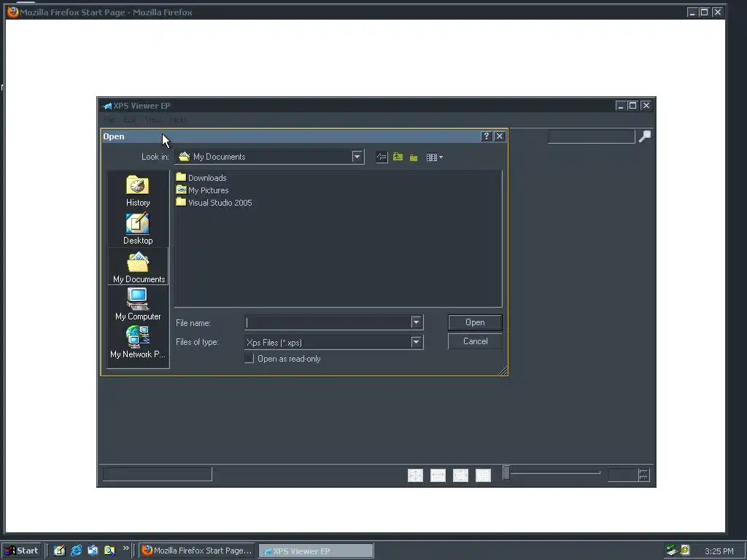The height and width of the screenshot is (560, 747).
Task: Click the XPS Viewer EP taskbar button
Action: tap(316, 551)
